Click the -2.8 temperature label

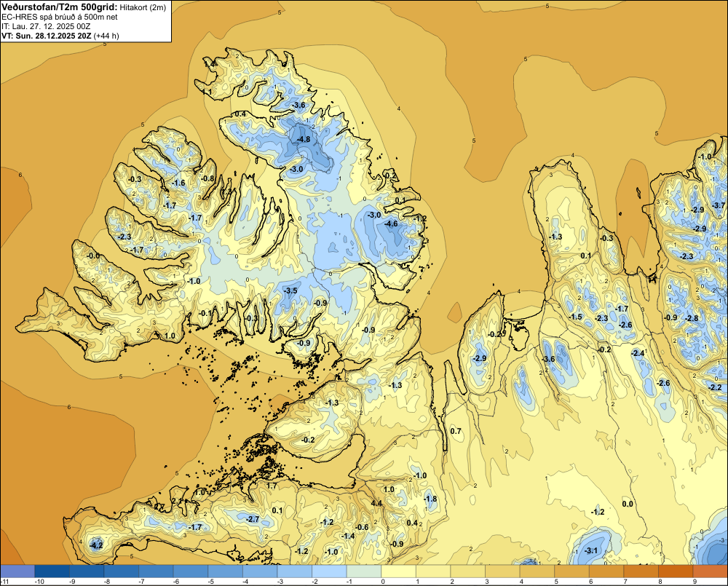692,318
